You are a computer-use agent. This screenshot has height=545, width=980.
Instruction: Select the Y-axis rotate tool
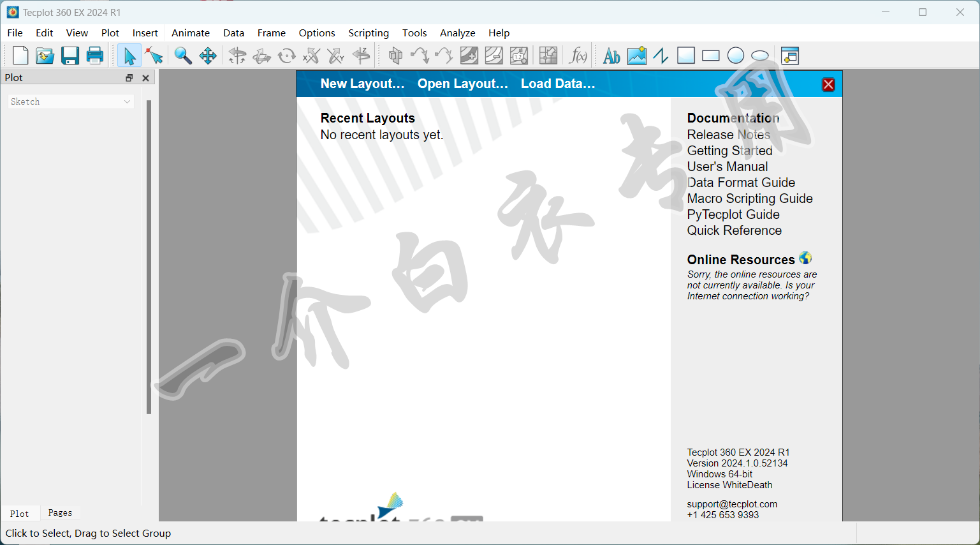[x=336, y=56]
